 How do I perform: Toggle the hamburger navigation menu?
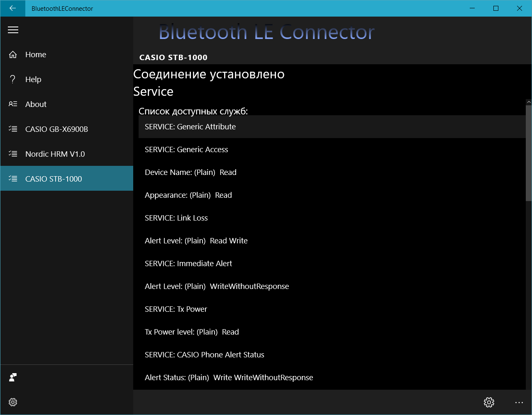coord(13,30)
